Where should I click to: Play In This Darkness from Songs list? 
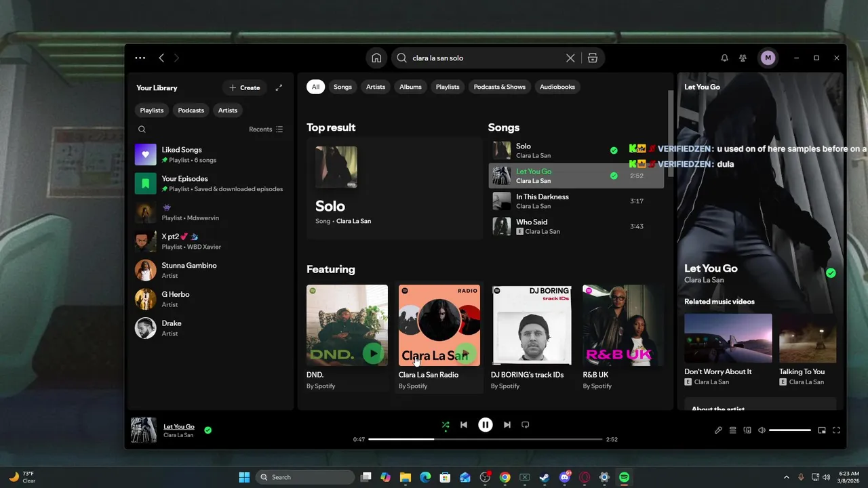[x=576, y=201]
